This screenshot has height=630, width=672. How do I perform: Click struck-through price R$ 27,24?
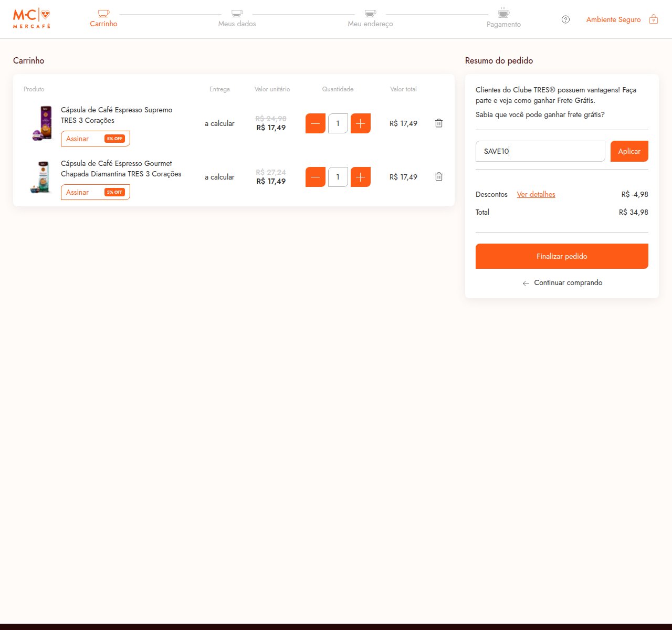[271, 172]
